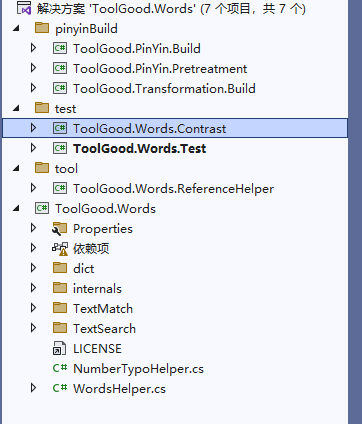Viewport: 362px width, 424px height.
Task: Expand the TextMatch folder
Action: (x=33, y=308)
